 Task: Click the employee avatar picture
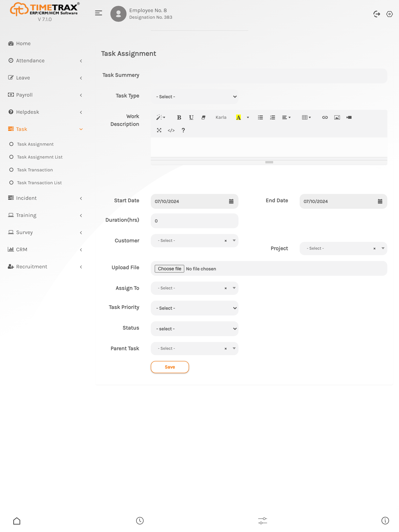[118, 14]
